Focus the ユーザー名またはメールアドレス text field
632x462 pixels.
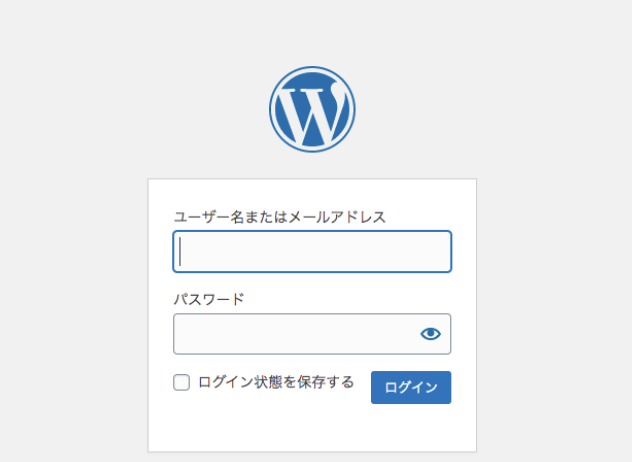coord(312,252)
